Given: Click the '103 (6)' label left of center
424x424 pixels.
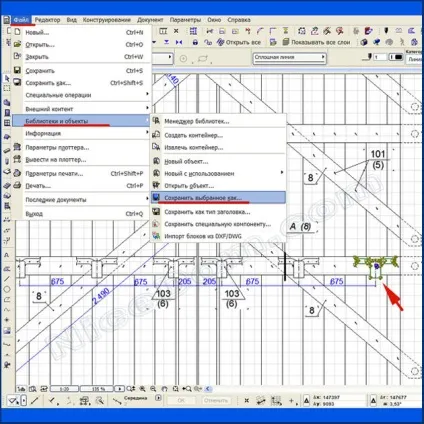Looking at the screenshot, I should [163, 298].
